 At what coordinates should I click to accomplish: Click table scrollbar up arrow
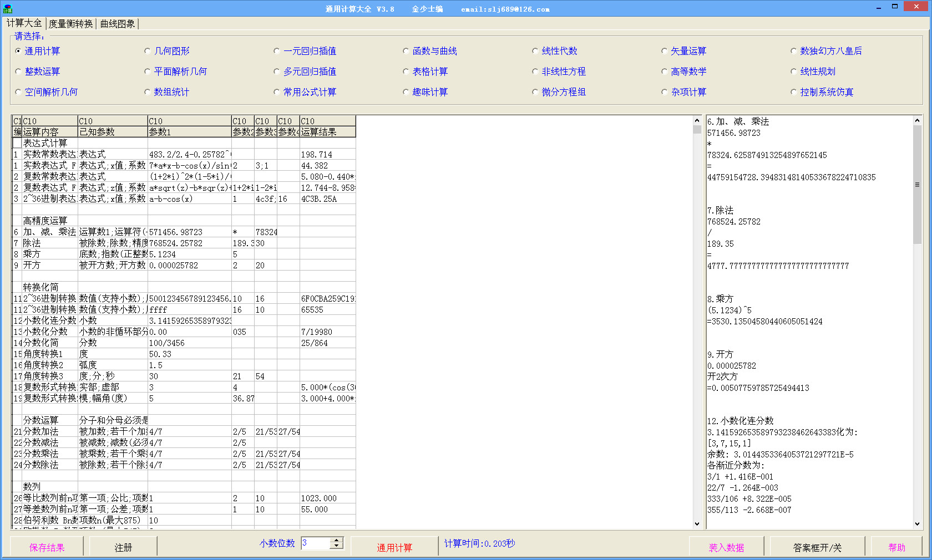pyautogui.click(x=697, y=120)
